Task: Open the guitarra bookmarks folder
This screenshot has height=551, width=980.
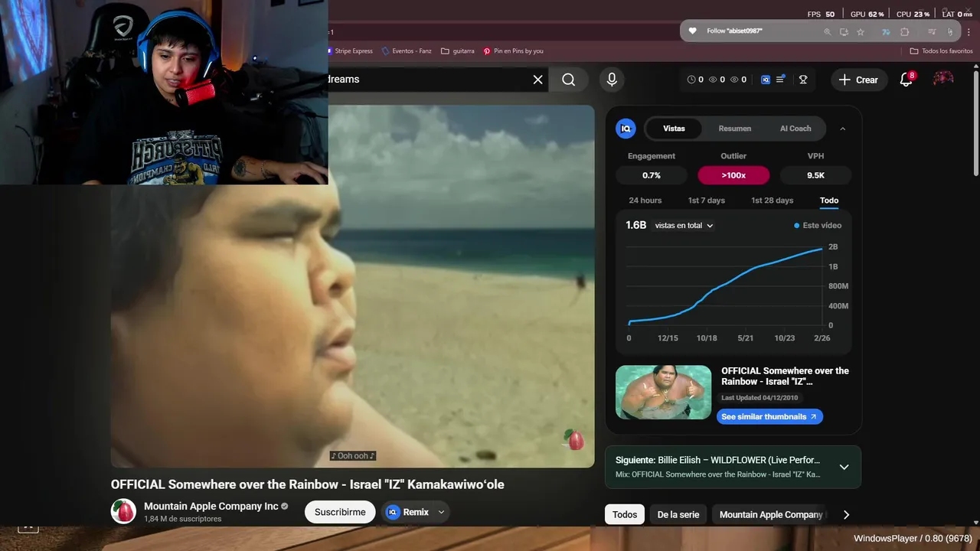Action: point(458,51)
